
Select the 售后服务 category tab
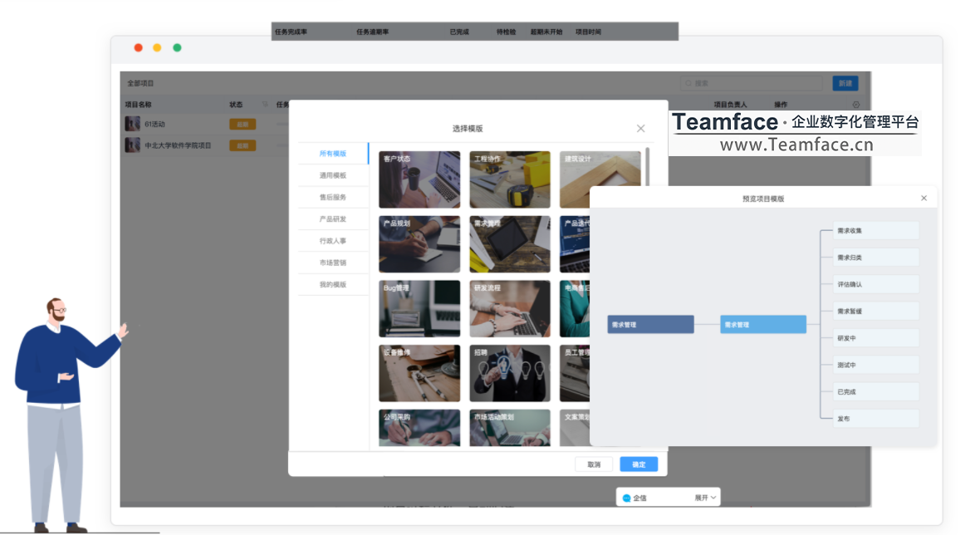coord(332,197)
